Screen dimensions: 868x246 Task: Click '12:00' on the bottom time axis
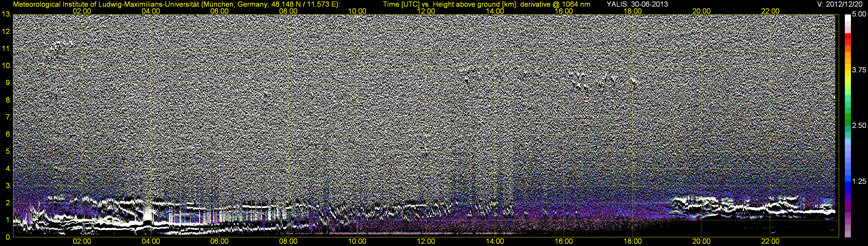(426, 242)
